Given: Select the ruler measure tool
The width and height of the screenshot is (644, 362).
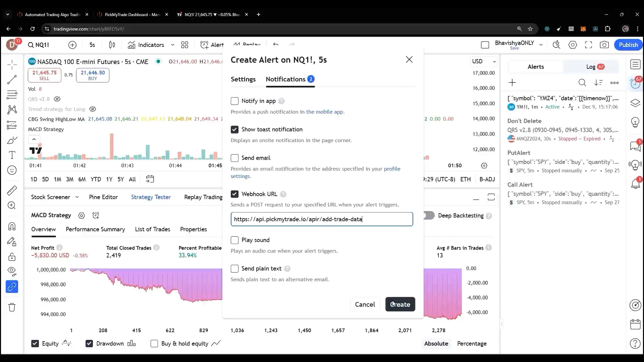Looking at the screenshot, I should pos(12,190).
